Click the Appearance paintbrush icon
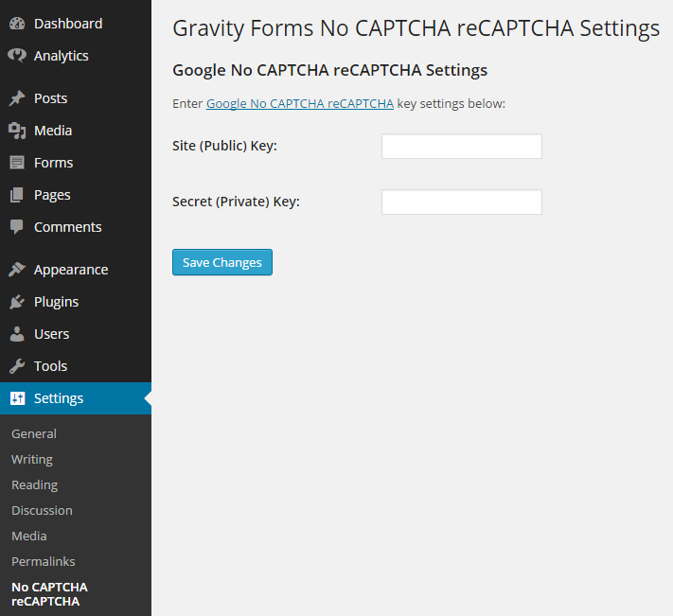Screen dimensions: 673x616 [x=17, y=270]
